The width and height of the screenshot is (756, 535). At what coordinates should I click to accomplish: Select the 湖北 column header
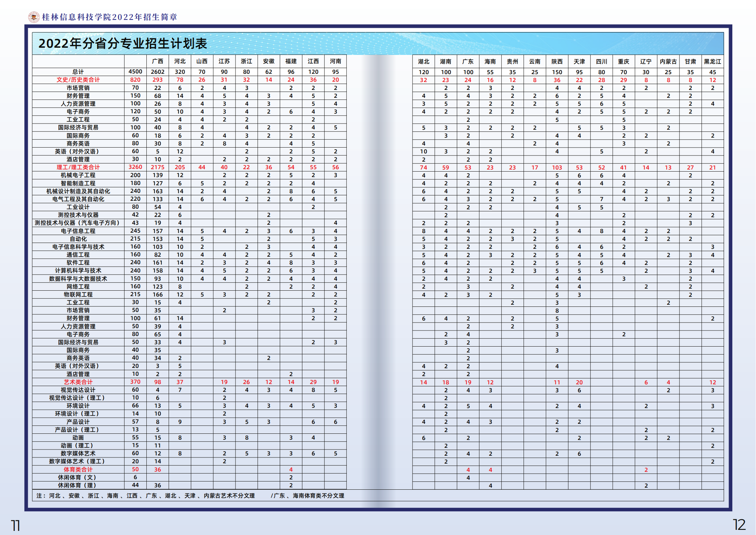[423, 61]
